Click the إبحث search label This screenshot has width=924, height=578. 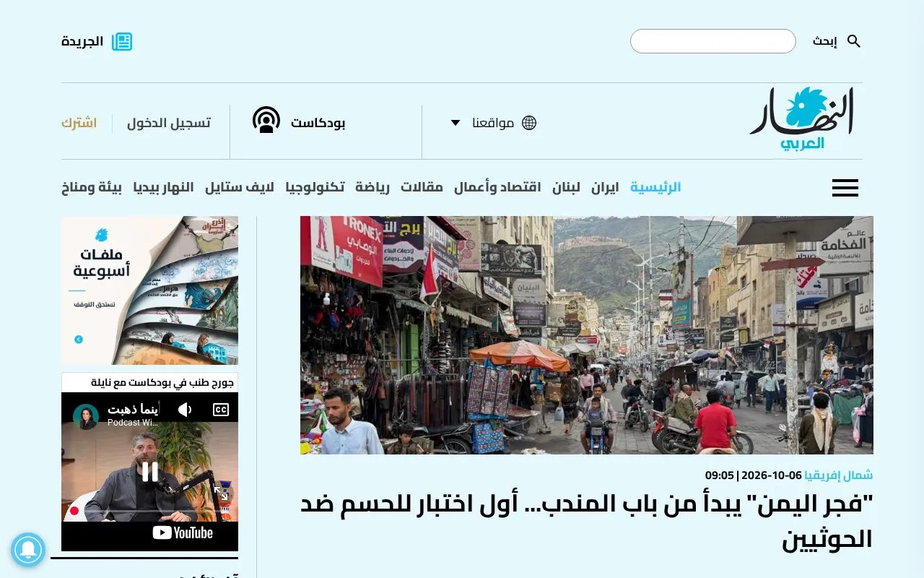click(824, 41)
